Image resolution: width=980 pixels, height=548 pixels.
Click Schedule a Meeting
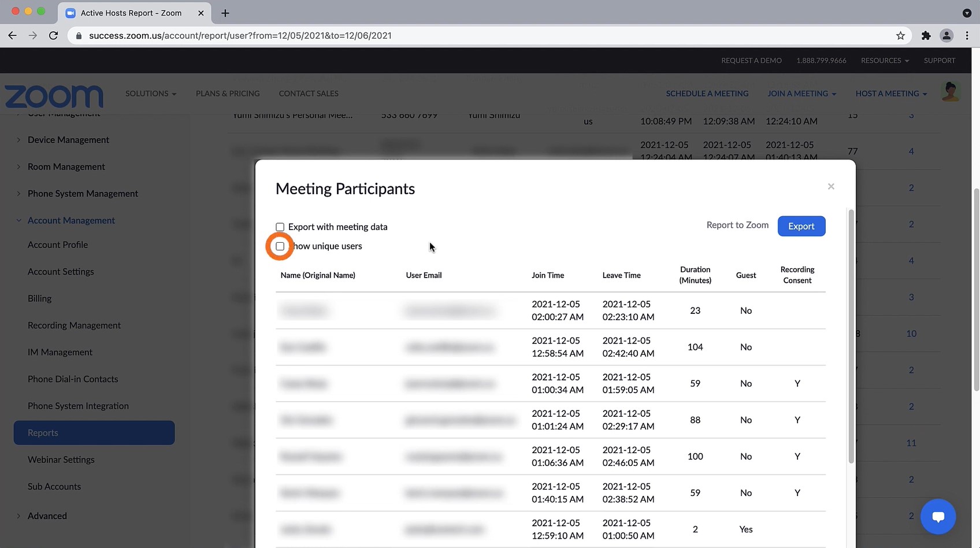click(707, 94)
